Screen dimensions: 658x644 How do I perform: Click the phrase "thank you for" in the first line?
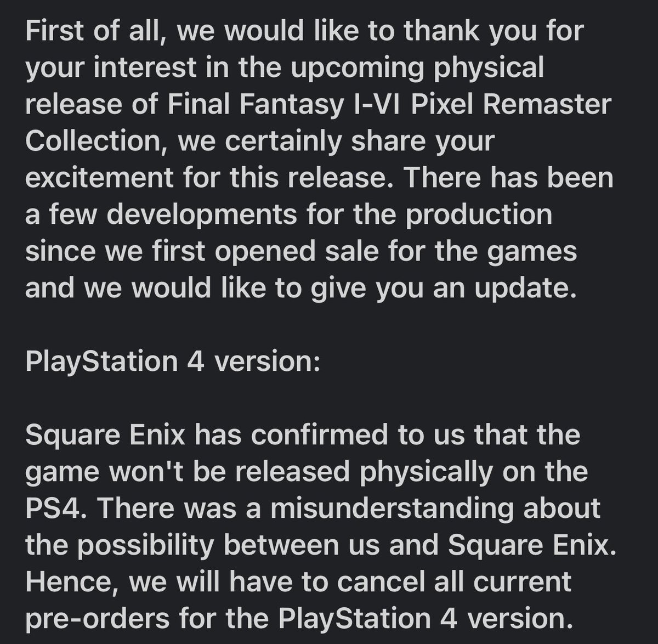[494, 32]
